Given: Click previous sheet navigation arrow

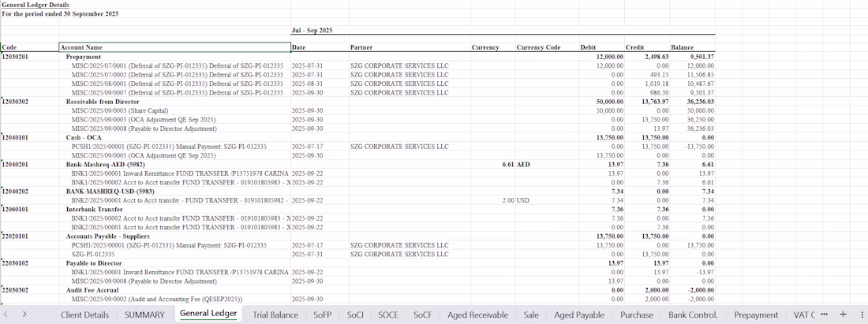Looking at the screenshot, I should (6, 315).
